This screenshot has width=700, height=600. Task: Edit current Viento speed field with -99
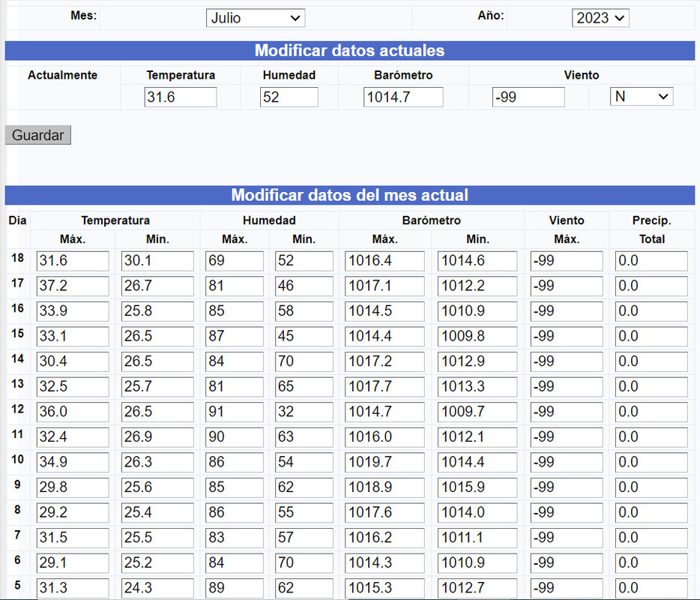(528, 97)
